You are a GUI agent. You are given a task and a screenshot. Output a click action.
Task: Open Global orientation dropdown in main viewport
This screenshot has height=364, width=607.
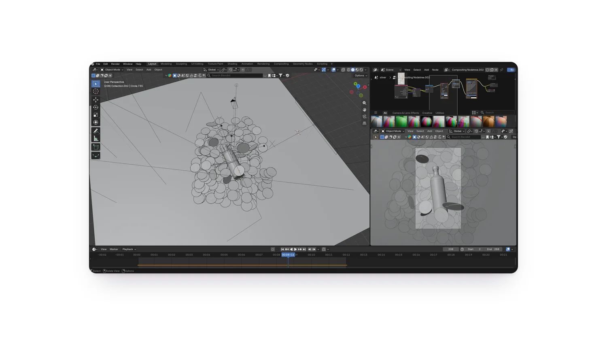pyautogui.click(x=211, y=70)
